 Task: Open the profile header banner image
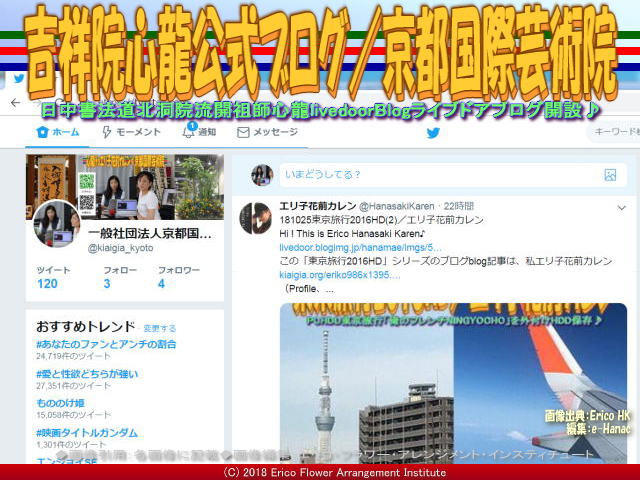click(x=125, y=187)
